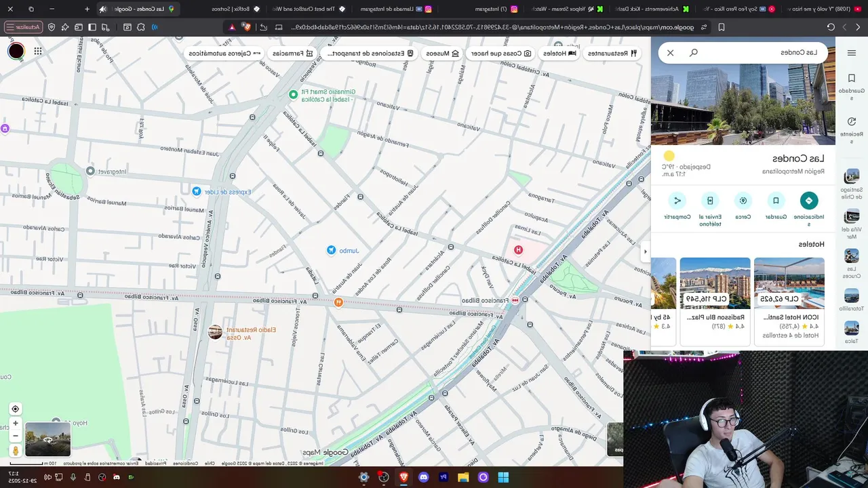The height and width of the screenshot is (488, 868).
Task: Click Francisco Bilbao metro station icon
Action: (515, 300)
